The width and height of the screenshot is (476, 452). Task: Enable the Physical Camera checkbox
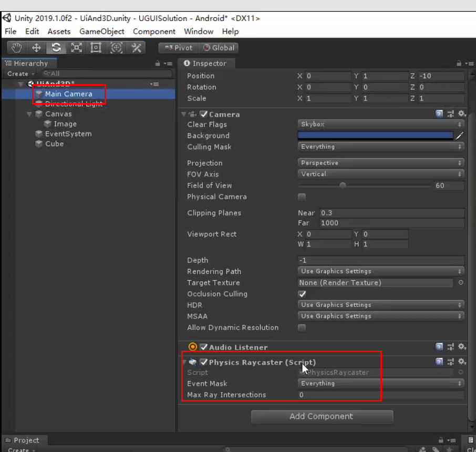(x=302, y=197)
